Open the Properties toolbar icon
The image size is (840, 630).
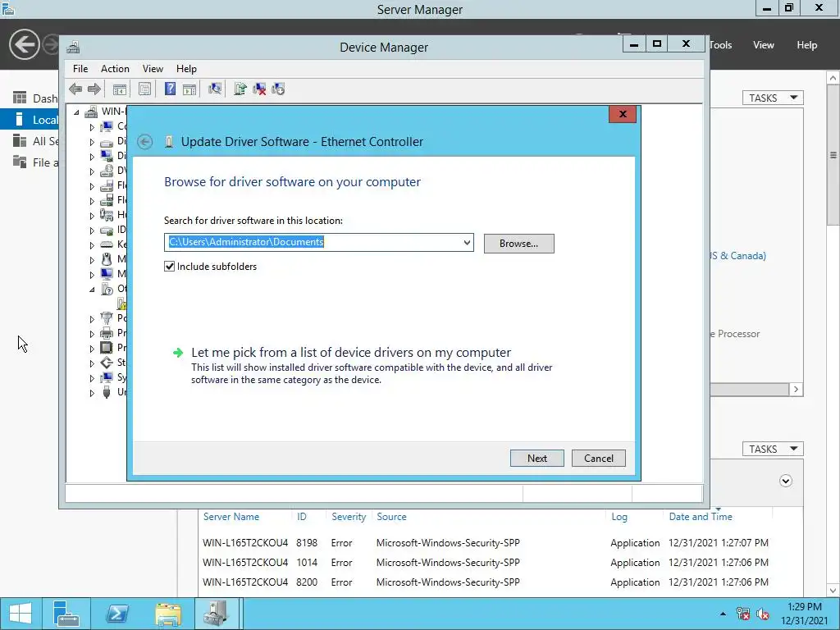144,89
